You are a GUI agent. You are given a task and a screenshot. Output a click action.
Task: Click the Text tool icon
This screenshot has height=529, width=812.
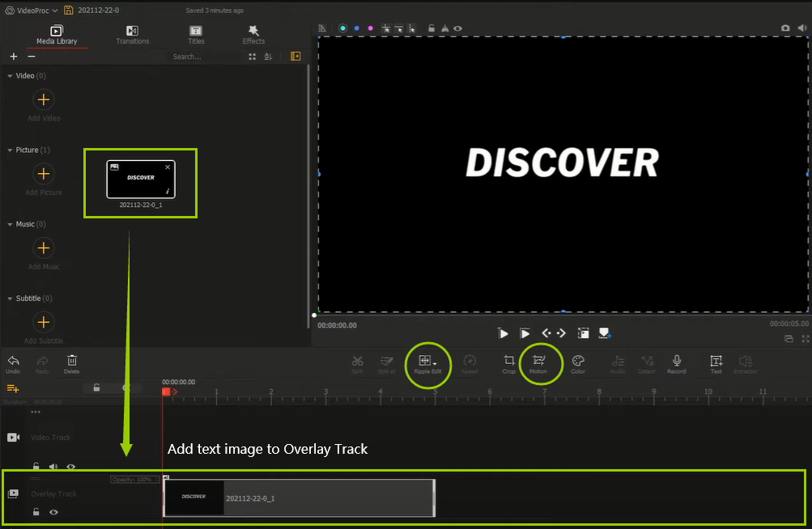716,362
